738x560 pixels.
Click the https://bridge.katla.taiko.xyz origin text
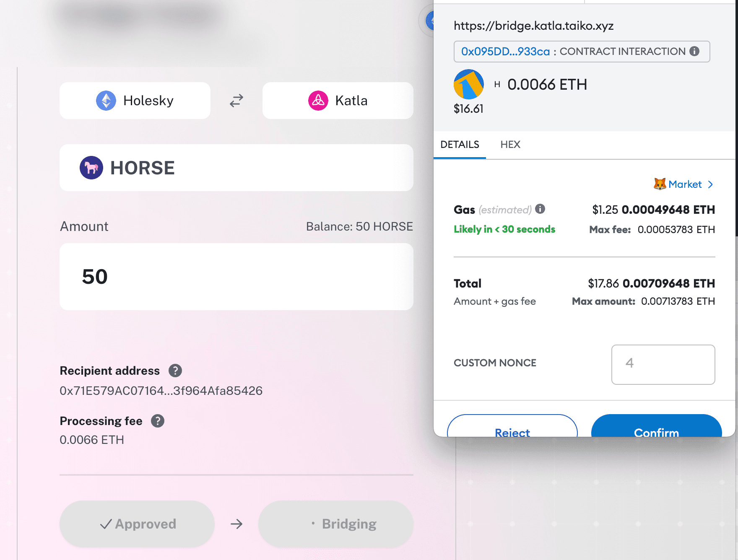click(x=534, y=26)
